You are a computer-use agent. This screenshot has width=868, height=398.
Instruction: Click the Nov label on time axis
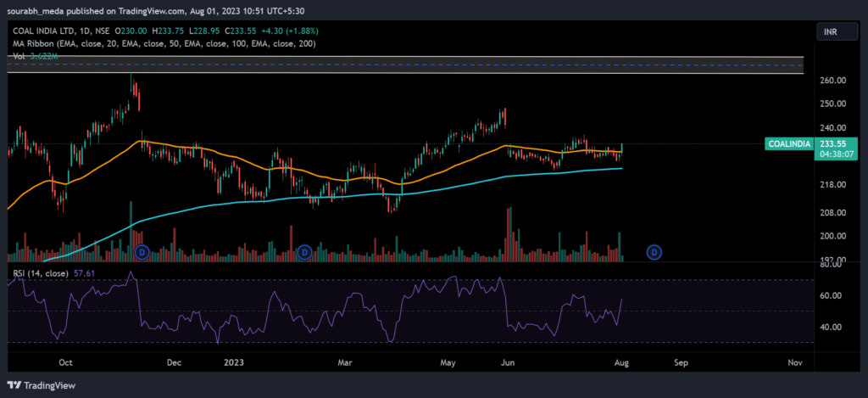point(795,363)
